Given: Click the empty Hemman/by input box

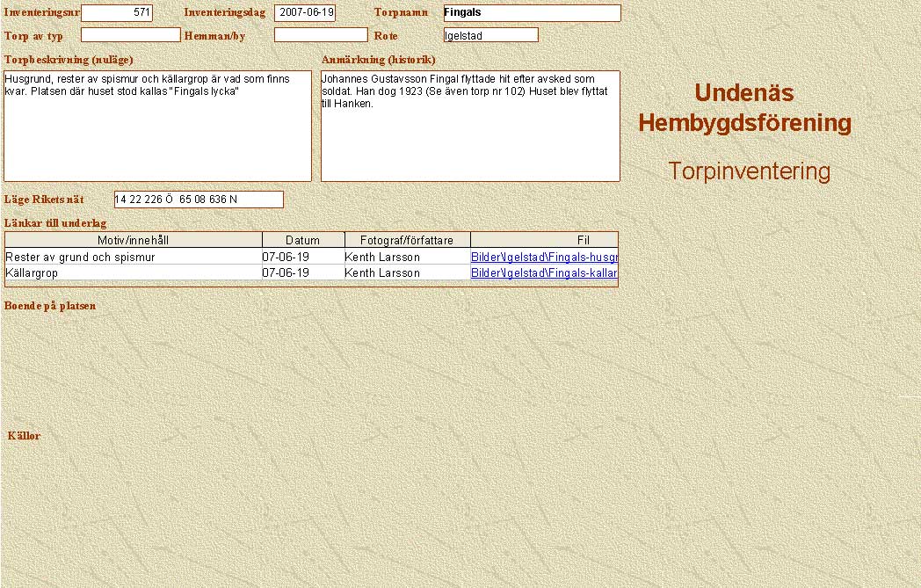Looking at the screenshot, I should coord(321,35).
